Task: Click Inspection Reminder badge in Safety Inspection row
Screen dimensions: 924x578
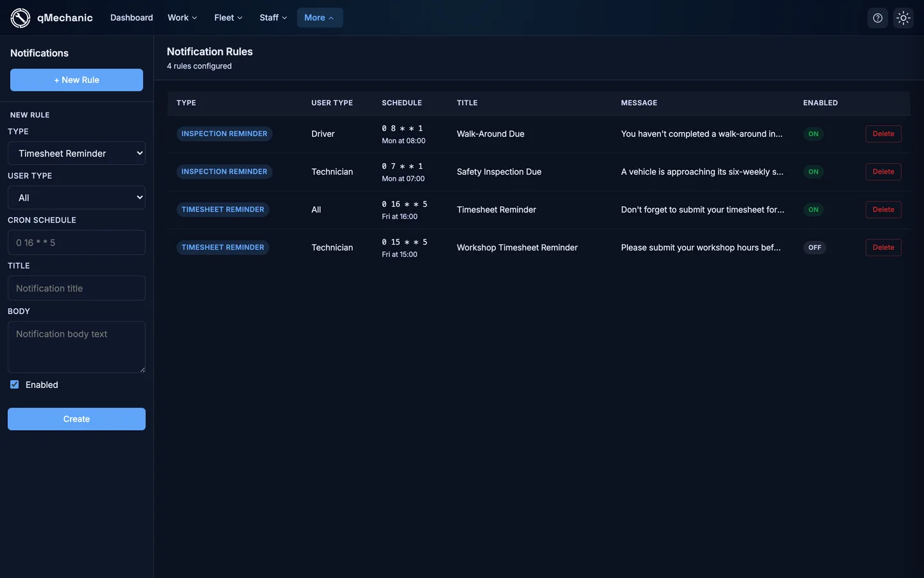Action: (x=224, y=172)
